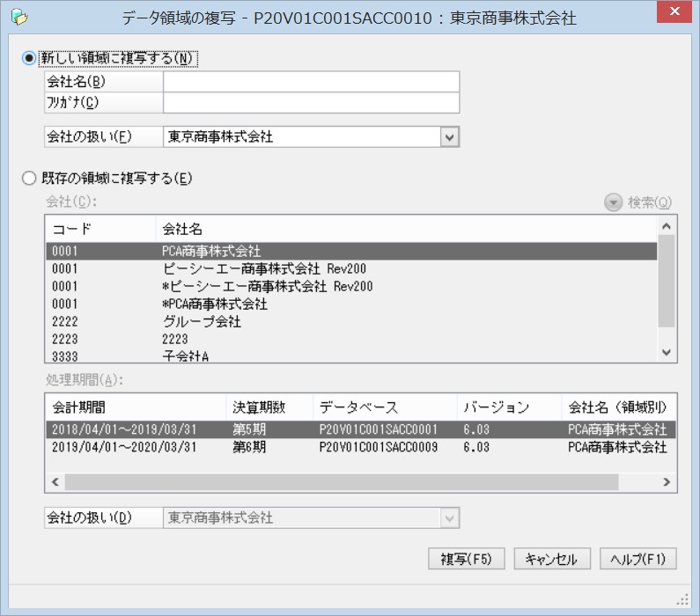Open help with ヘルプ(F1) button
The height and width of the screenshot is (616, 700).
(638, 559)
